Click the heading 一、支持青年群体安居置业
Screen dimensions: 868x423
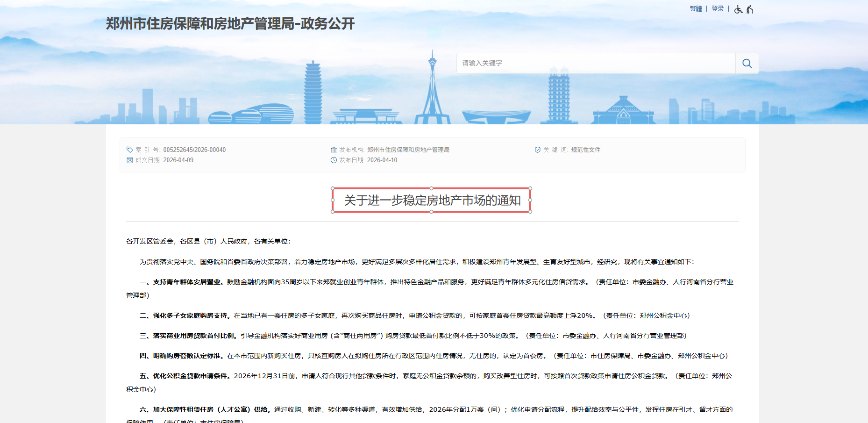click(x=182, y=282)
